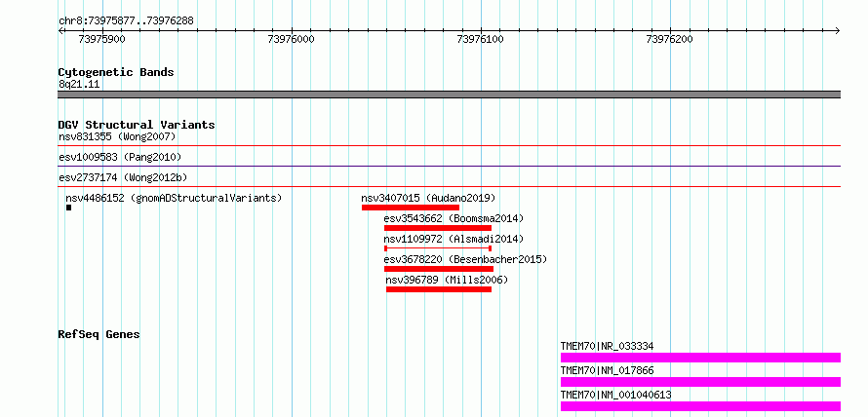Click ruler position 73975900
This screenshot has width=868, height=417.
click(x=101, y=39)
